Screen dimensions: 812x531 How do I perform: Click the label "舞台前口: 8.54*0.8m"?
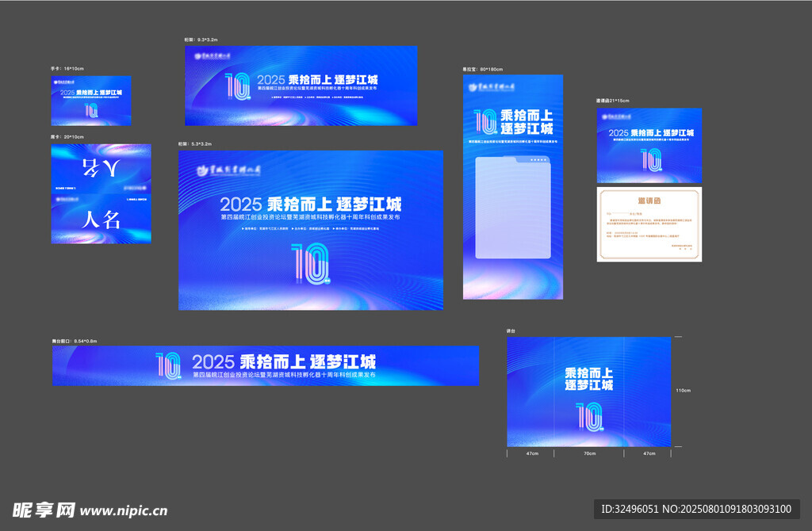click(75, 341)
